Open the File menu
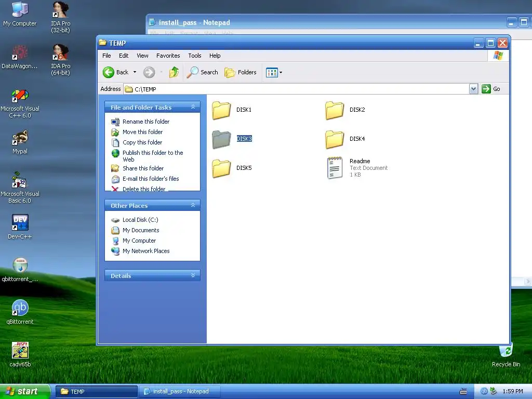Viewport: 532px width, 399px height. point(107,56)
